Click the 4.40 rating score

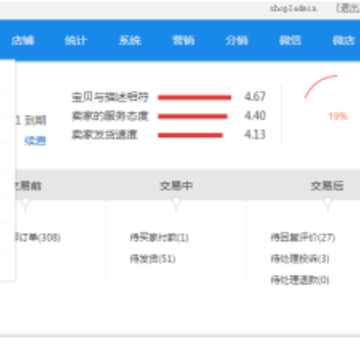pyautogui.click(x=255, y=116)
